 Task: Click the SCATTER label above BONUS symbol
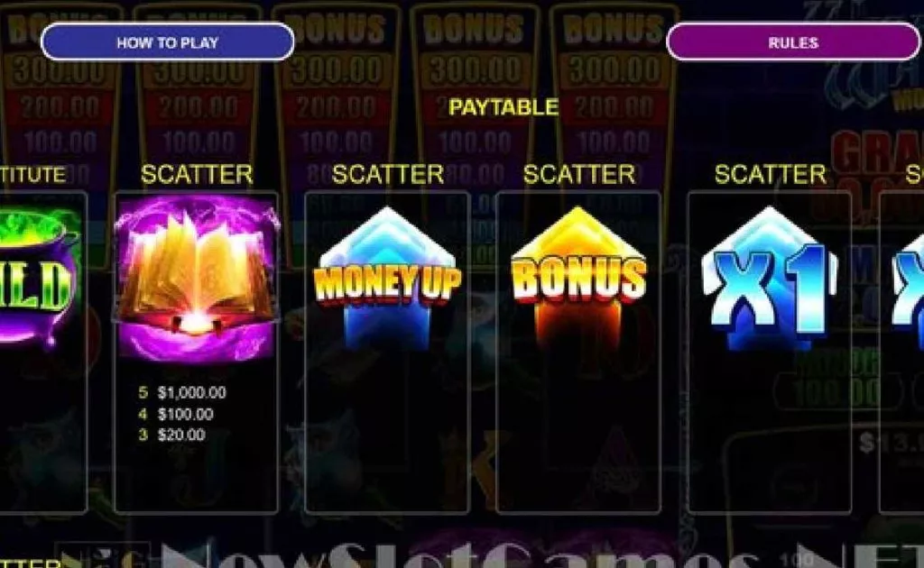[579, 174]
